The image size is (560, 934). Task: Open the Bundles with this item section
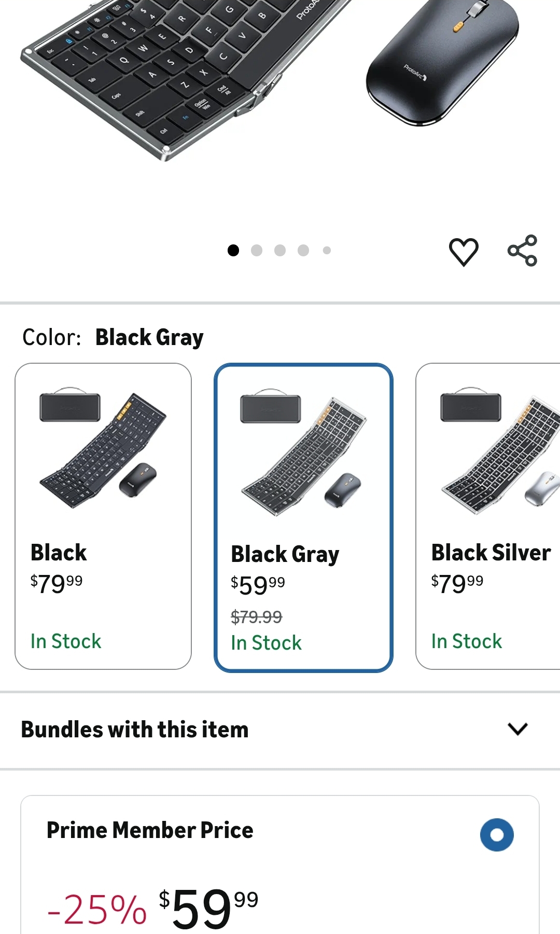click(x=135, y=730)
